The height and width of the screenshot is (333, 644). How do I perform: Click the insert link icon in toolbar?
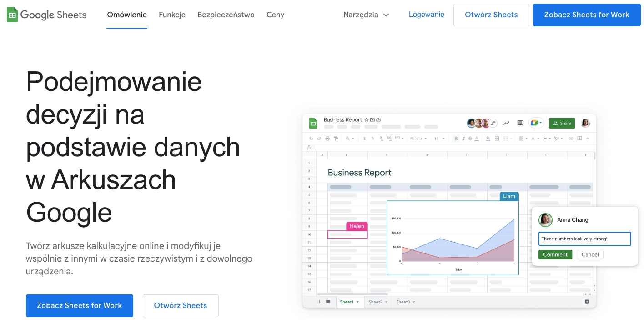[571, 139]
